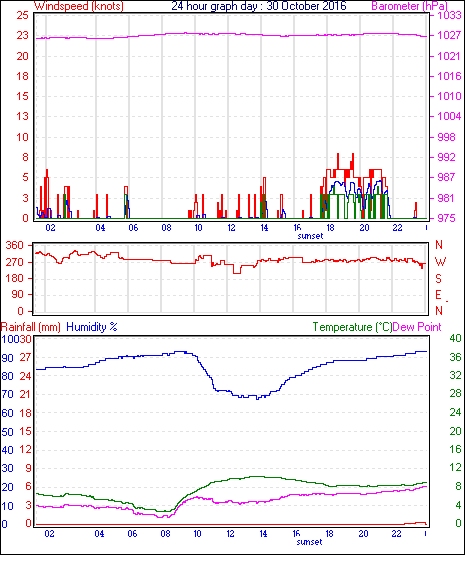Click the 24 hour graph day title

(259, 6)
